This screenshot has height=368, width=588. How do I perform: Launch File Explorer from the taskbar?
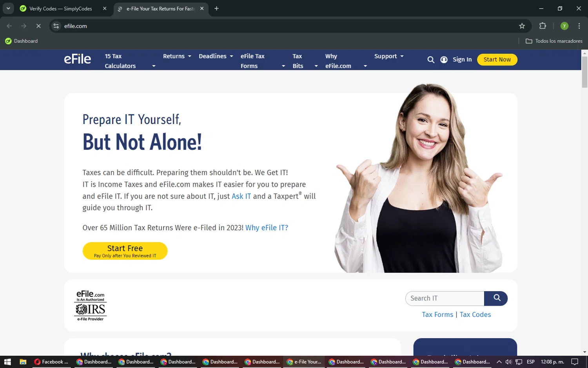(x=23, y=362)
